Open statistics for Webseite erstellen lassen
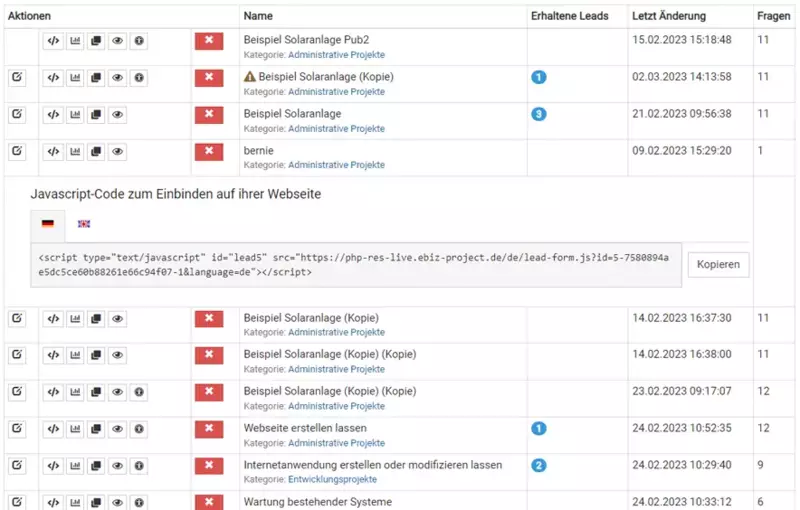Viewport: 800px width, 510px height. 75,429
